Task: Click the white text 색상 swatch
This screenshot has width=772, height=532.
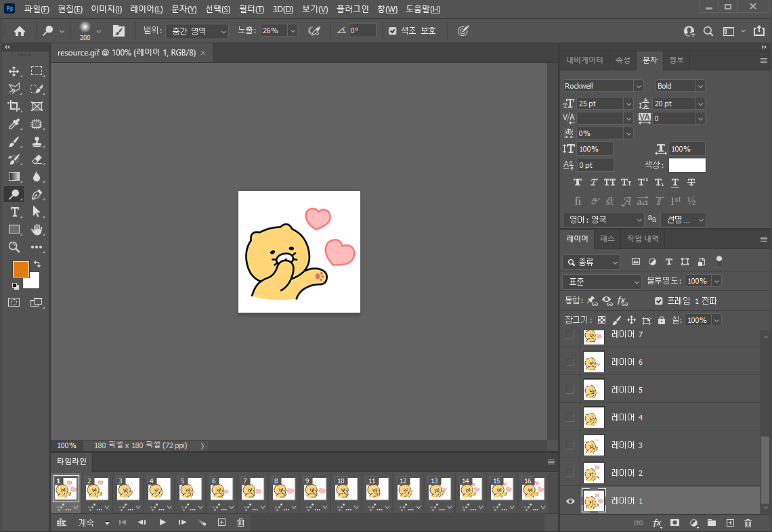Action: 687,165
